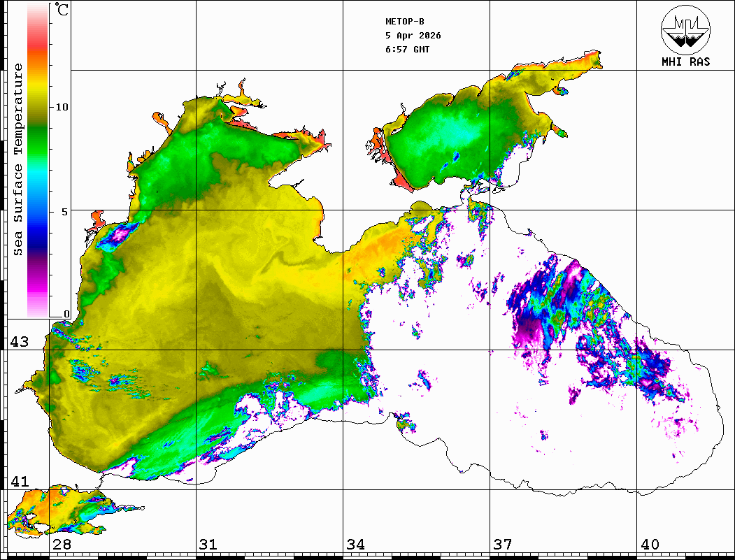Image resolution: width=735 pixels, height=560 pixels.
Task: Click the 10 tick on temperature scale
Action: (x=62, y=107)
